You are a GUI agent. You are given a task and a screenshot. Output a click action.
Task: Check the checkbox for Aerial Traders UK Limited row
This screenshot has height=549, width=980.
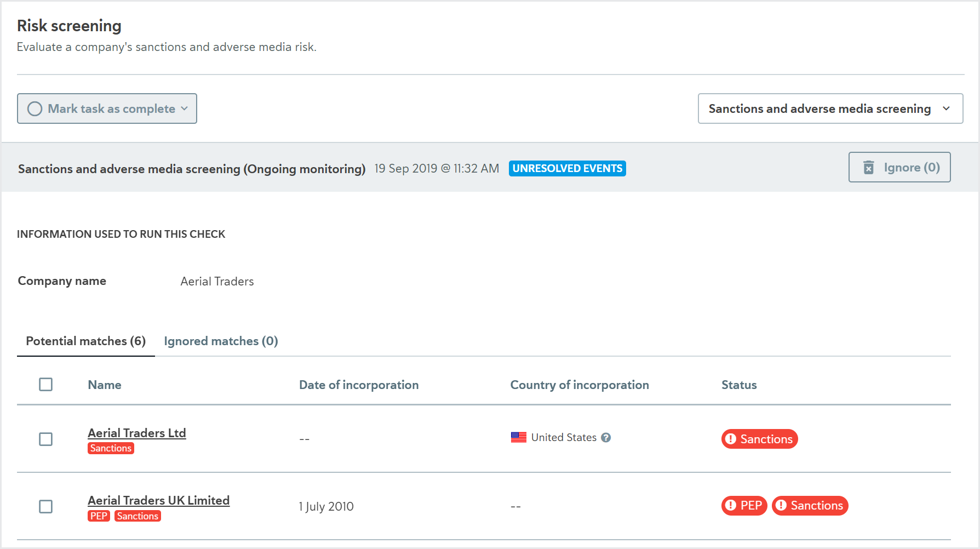coord(46,507)
